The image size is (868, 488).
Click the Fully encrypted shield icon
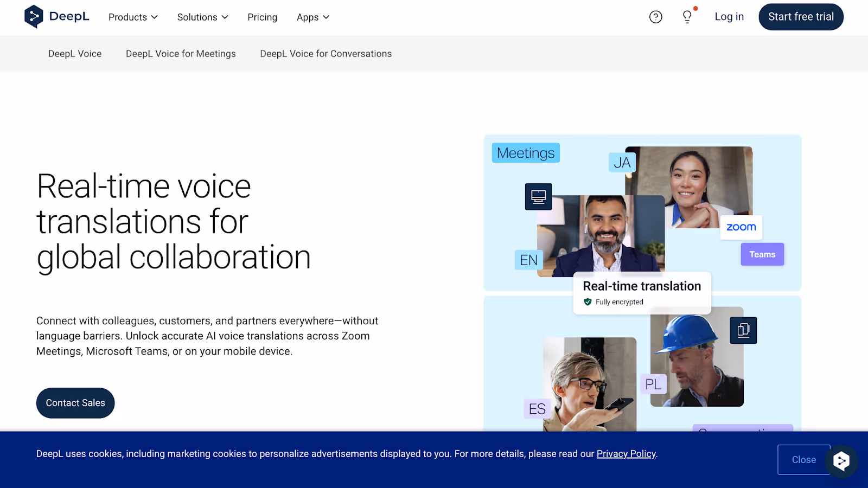click(588, 302)
